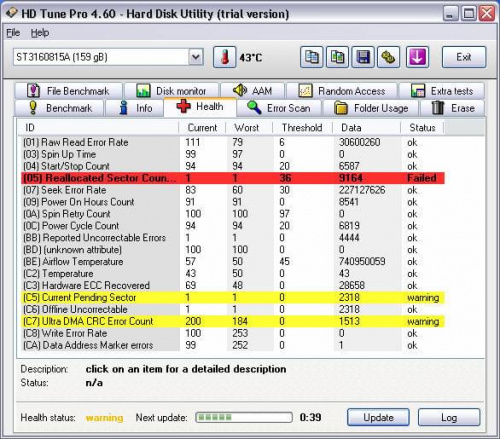The height and width of the screenshot is (439, 500).
Task: Select the Spin Retry Count row
Action: (232, 214)
